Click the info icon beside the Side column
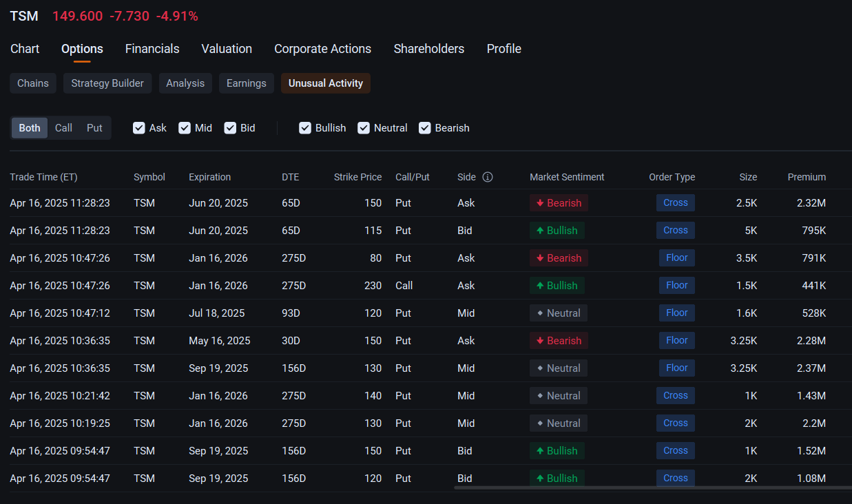The width and height of the screenshot is (852, 504). click(x=488, y=177)
